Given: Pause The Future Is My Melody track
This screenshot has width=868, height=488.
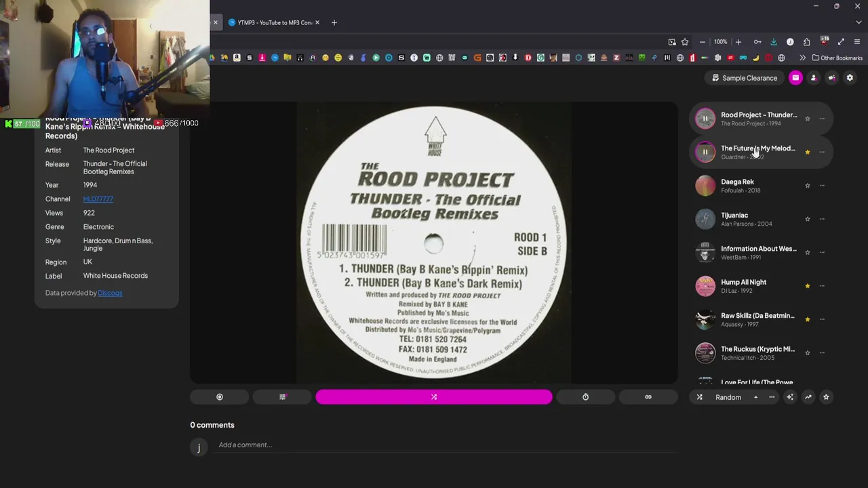Looking at the screenshot, I should click(705, 152).
